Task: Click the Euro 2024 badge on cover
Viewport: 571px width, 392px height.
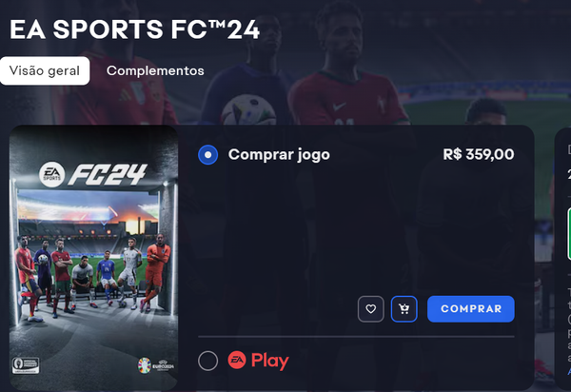Action: pyautogui.click(x=156, y=365)
